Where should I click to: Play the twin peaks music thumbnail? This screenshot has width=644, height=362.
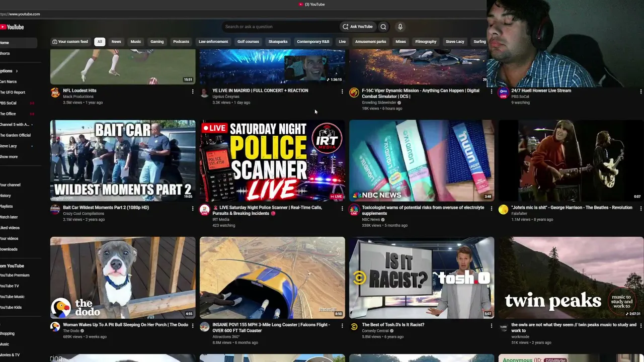571,278
